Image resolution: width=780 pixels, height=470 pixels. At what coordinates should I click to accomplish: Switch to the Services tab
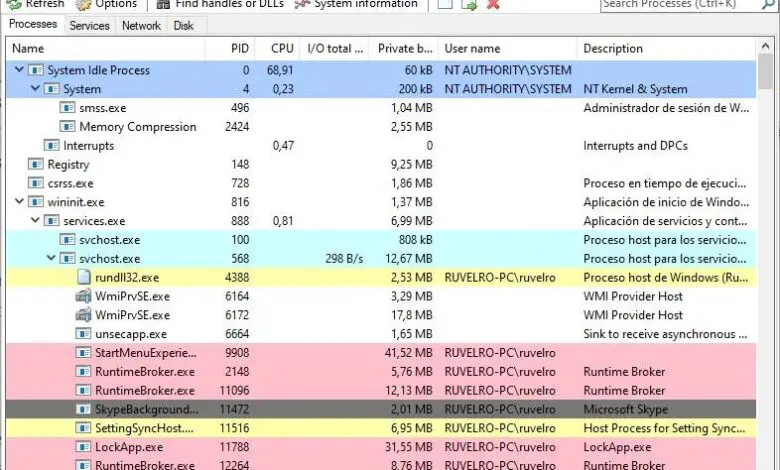point(89,25)
